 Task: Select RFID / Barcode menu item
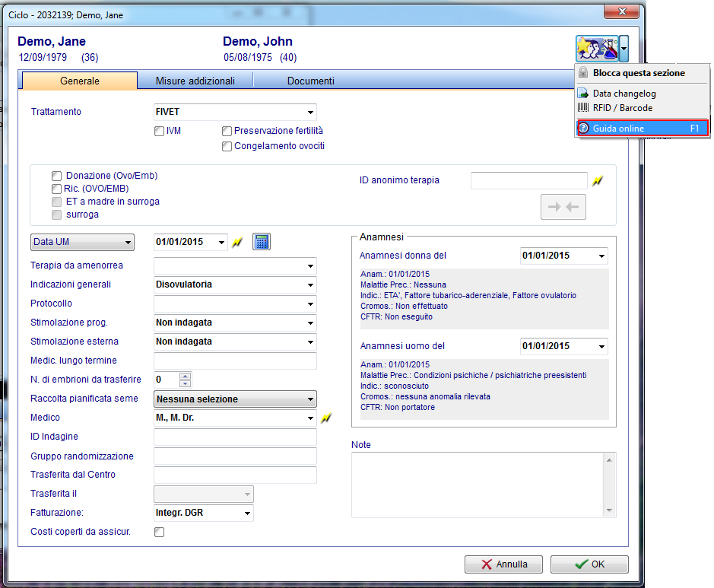[642, 108]
